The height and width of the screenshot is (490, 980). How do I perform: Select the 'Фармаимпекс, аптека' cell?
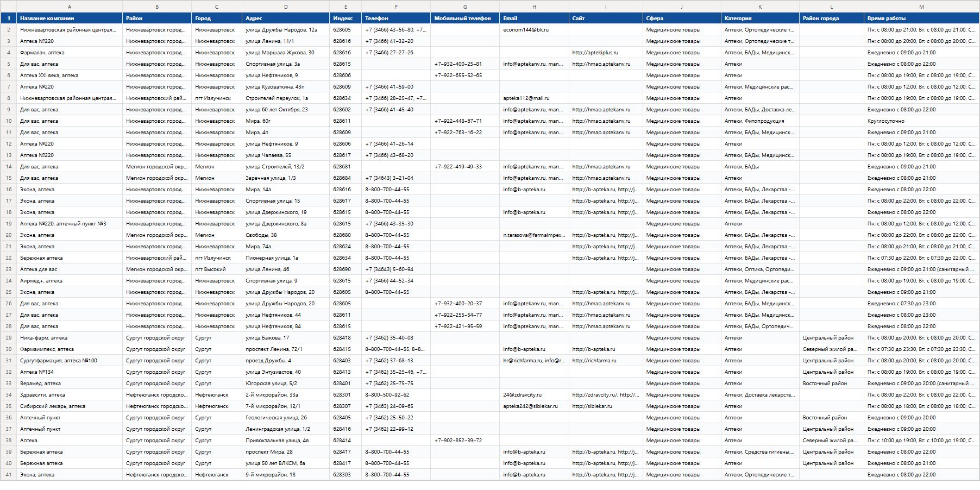click(x=70, y=349)
